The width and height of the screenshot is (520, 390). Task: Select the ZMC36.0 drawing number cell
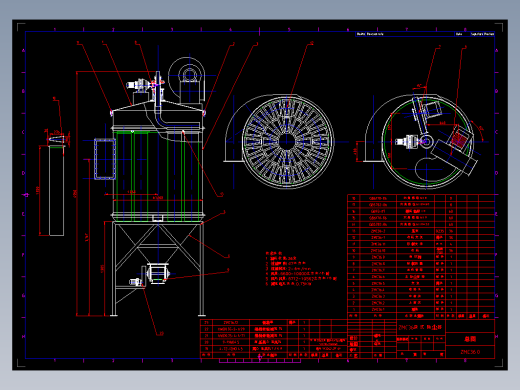[x=470, y=352]
